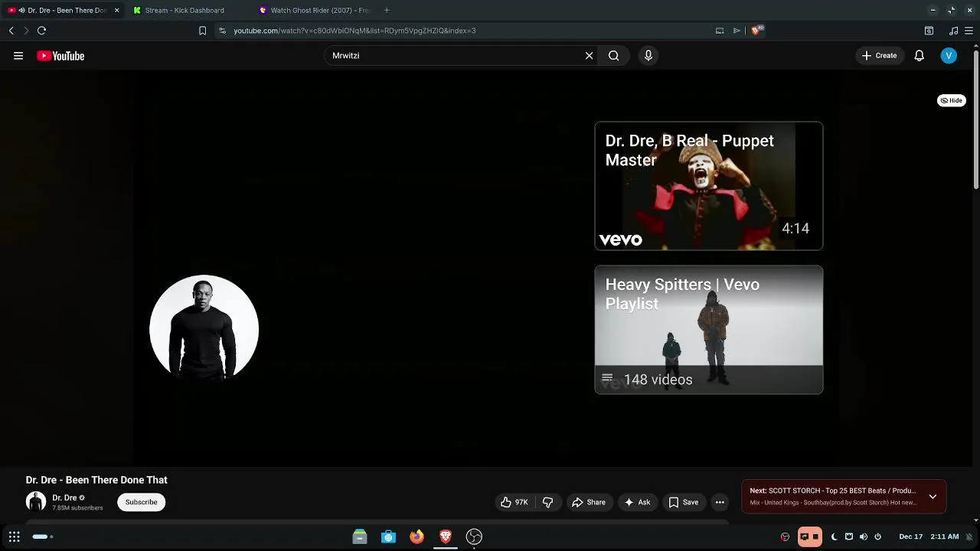Click the Create button
This screenshot has height=551, width=980.
click(x=879, y=56)
